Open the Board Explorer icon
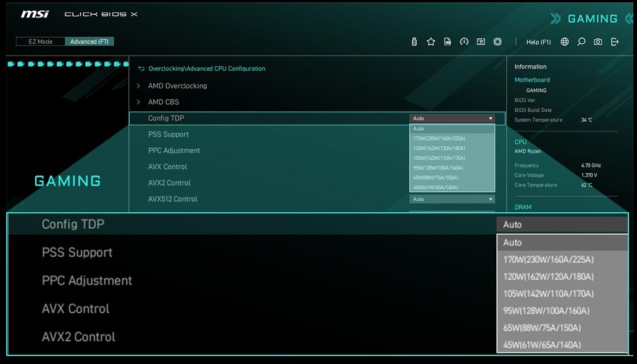Image resolution: width=637 pixels, height=364 pixels. pos(481,41)
